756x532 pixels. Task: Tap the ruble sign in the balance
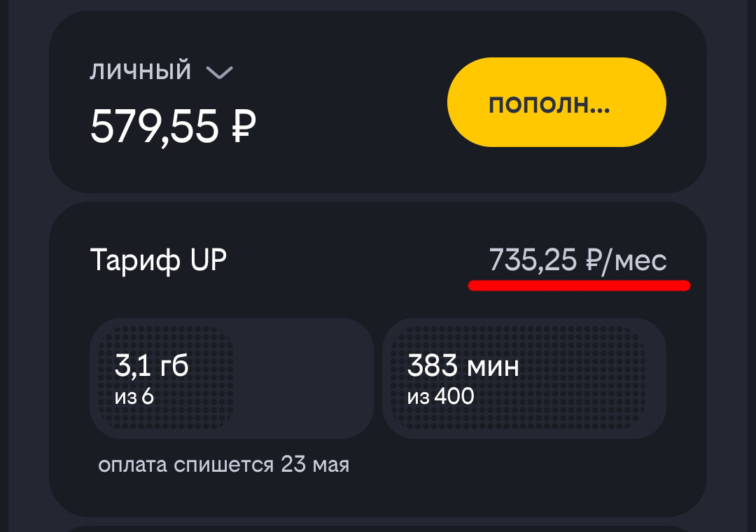(243, 127)
